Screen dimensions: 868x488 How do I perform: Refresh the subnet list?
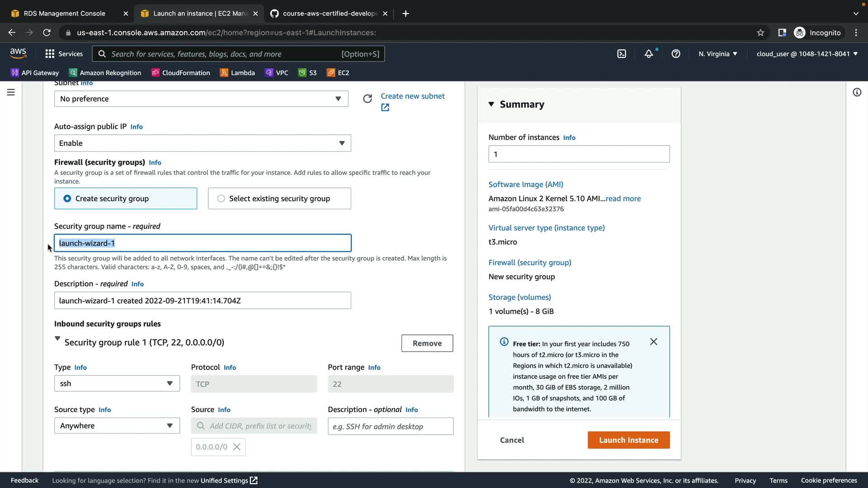(368, 99)
